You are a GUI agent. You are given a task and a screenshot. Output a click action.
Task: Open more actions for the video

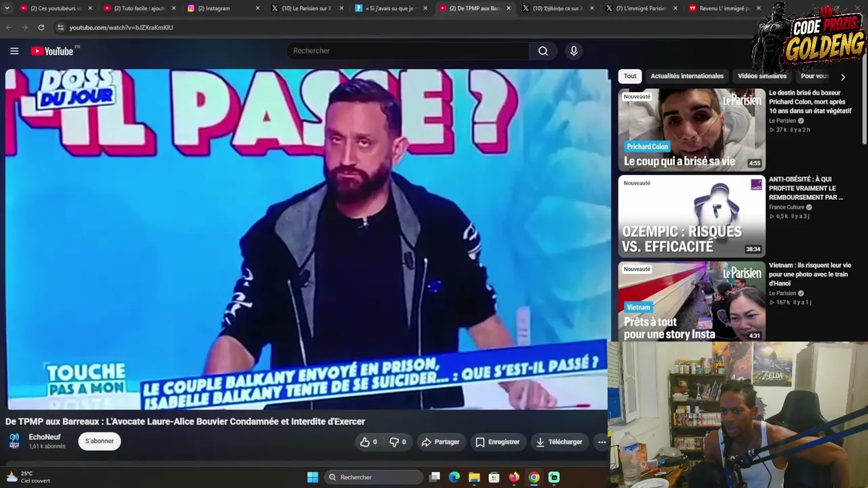click(x=601, y=442)
